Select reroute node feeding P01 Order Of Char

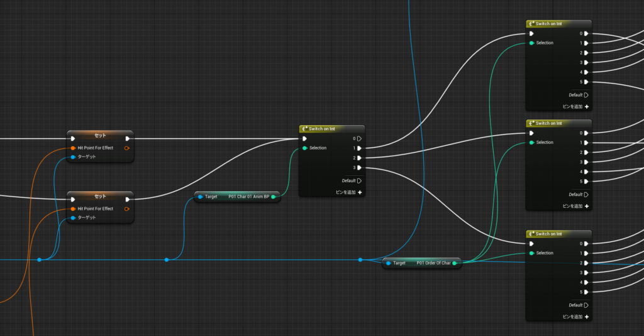click(x=360, y=259)
